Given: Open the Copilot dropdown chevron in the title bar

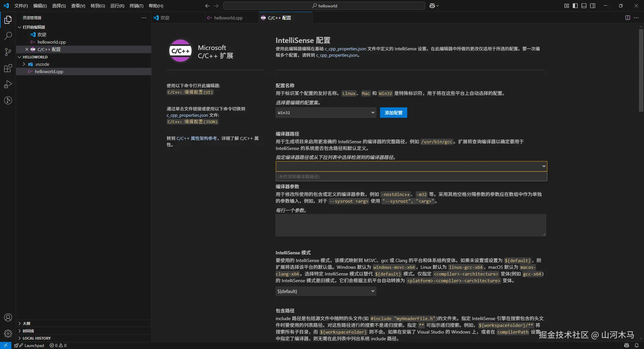Looking at the screenshot, I should point(437,6).
